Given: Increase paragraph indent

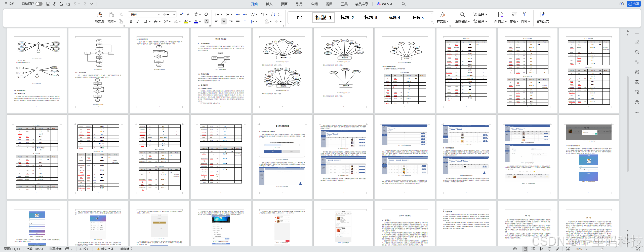Looking at the screenshot, I should tap(245, 14).
